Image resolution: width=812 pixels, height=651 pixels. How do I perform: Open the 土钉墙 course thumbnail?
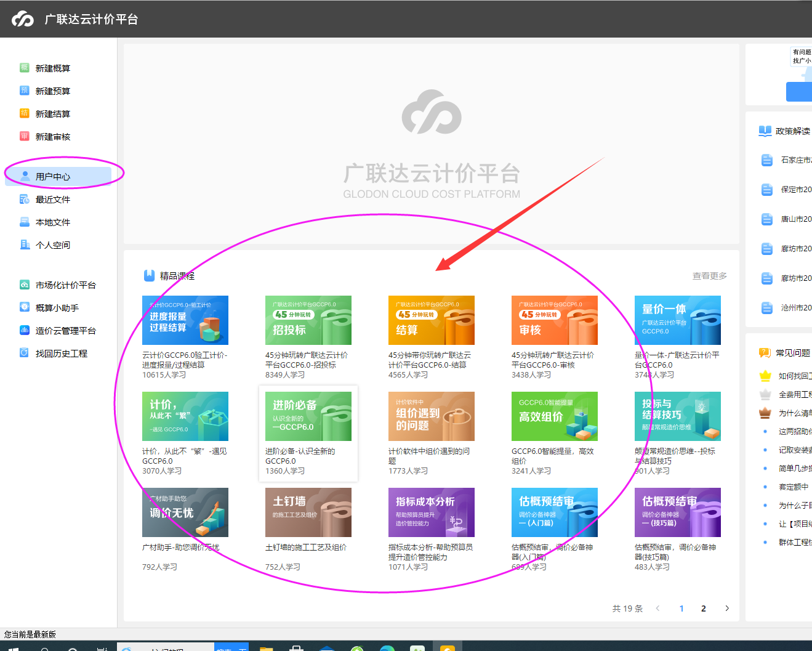tap(308, 512)
